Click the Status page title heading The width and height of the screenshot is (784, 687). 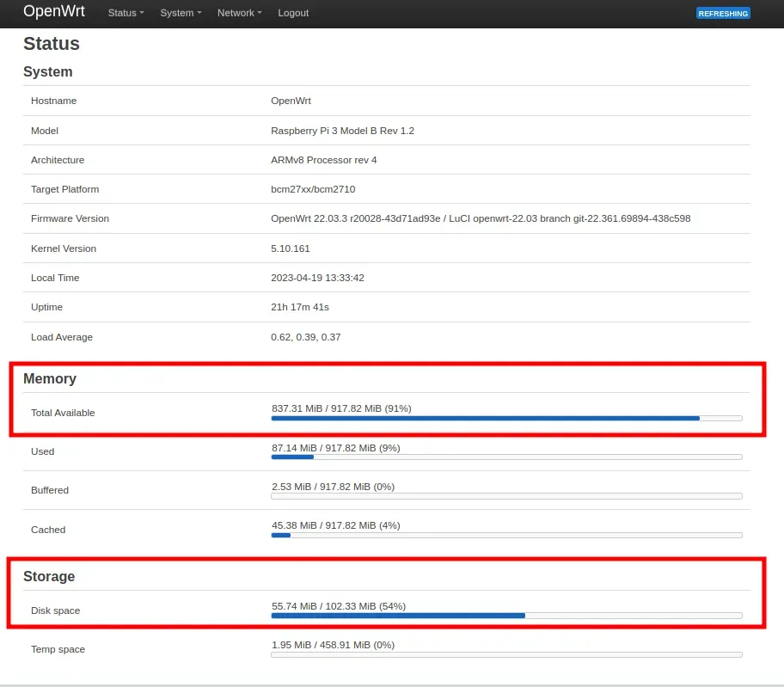52,44
